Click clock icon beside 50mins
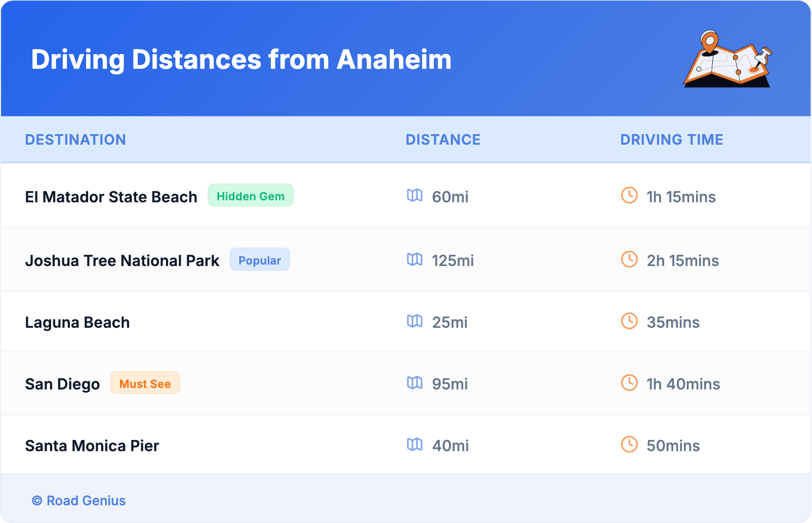 pyautogui.click(x=629, y=445)
